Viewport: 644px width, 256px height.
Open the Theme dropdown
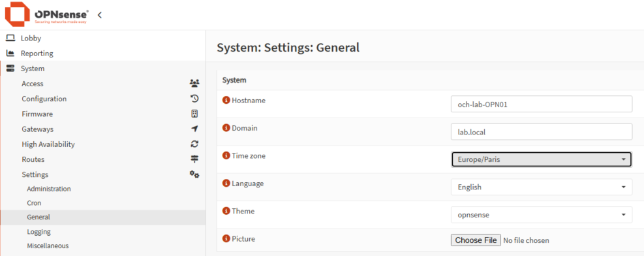click(542, 215)
